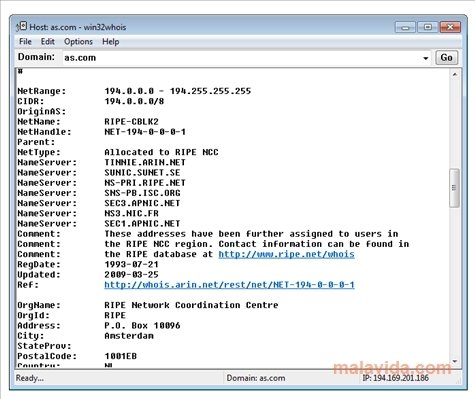Viewport: 475px width, 399px height.
Task: Click the Updated value 2009-03-25
Action: point(131,274)
